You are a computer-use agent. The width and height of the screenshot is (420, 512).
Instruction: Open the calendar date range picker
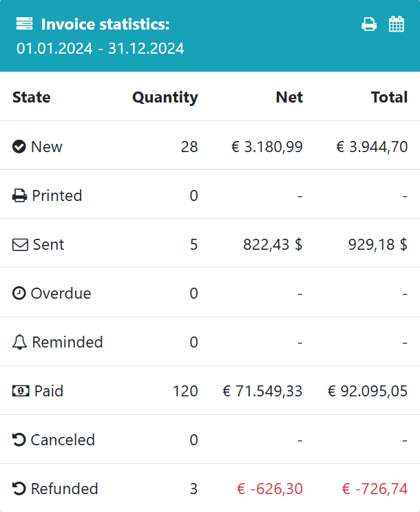(x=397, y=24)
